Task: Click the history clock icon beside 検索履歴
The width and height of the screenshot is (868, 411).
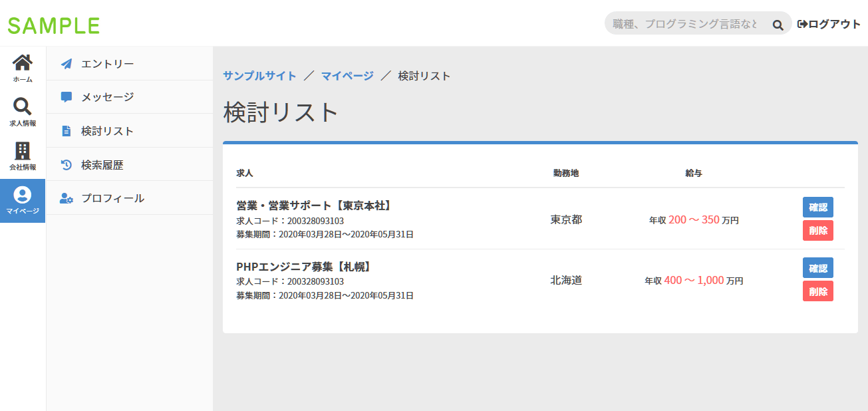Action: (66, 164)
